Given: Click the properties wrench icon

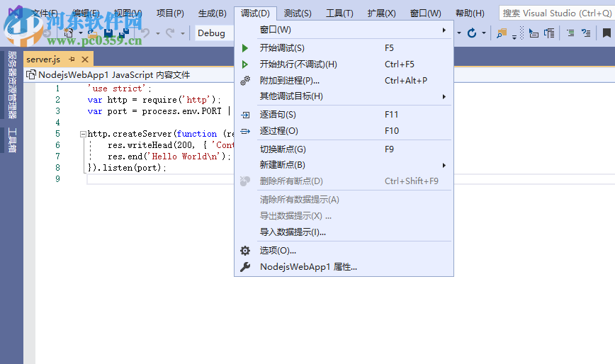Looking at the screenshot, I should (245, 267).
